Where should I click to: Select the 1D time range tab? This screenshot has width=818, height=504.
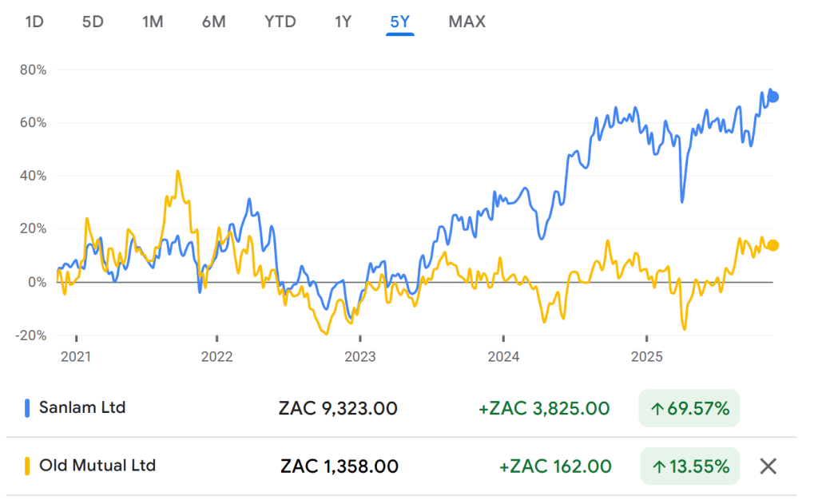coord(34,22)
